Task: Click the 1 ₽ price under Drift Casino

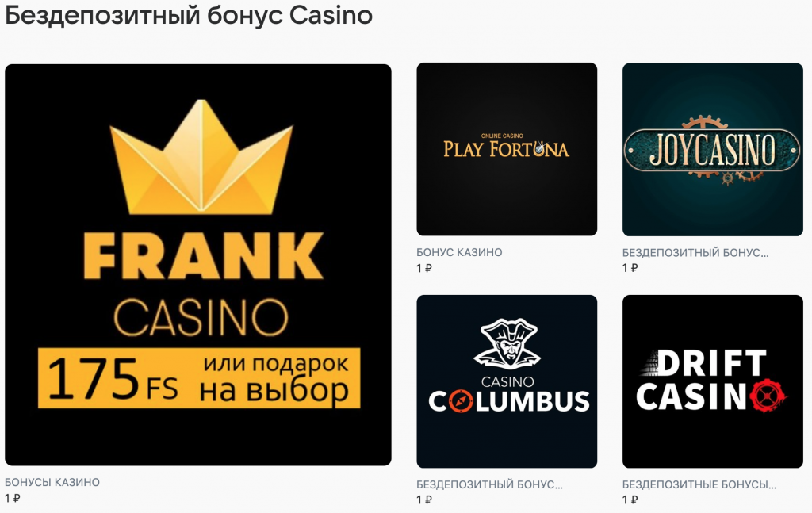Action: [630, 500]
